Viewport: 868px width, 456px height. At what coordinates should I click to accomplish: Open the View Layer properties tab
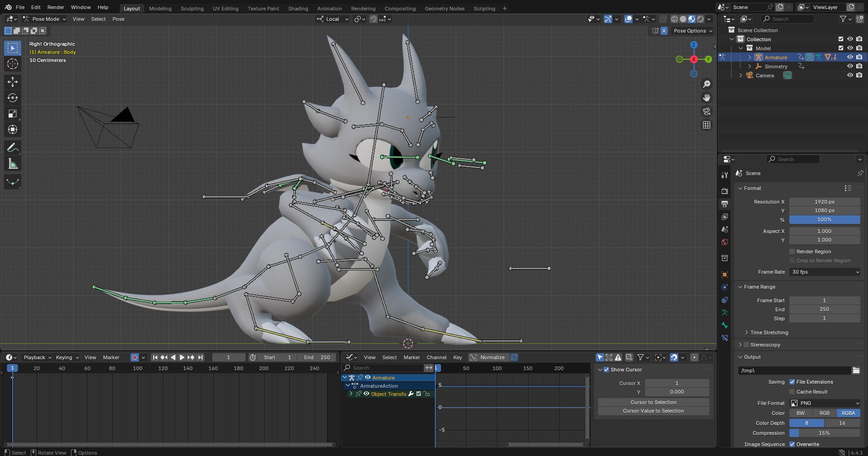725,217
